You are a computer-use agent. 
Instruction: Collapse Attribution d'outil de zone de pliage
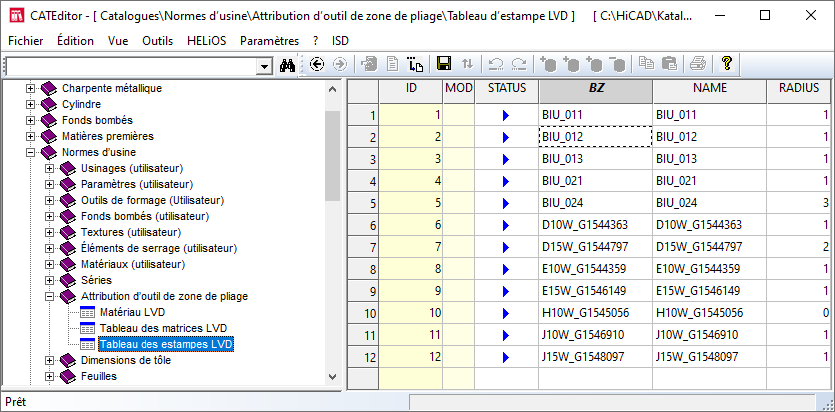pyautogui.click(x=50, y=296)
